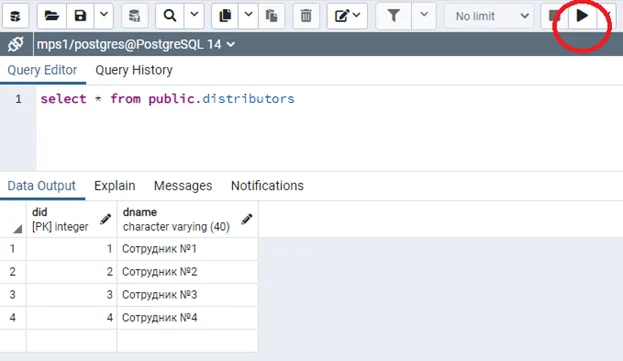Screen dimensions: 623x361
Task: Open file with the folder icon
Action: click(52, 16)
